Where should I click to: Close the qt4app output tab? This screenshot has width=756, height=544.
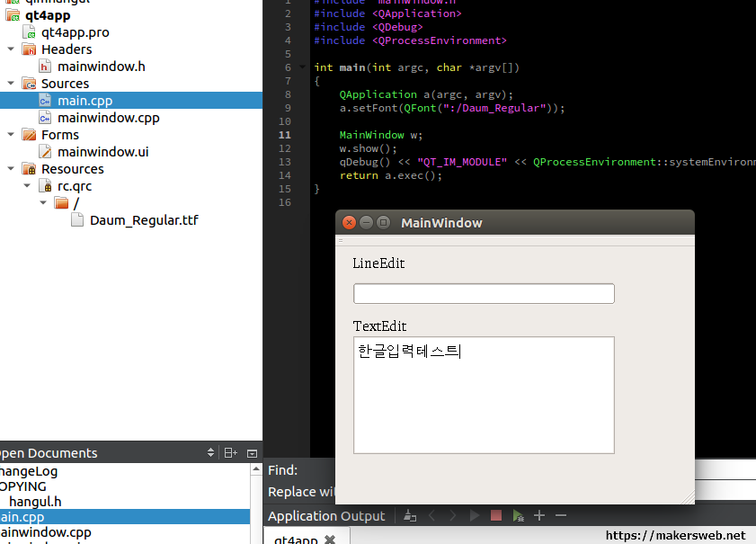click(330, 540)
